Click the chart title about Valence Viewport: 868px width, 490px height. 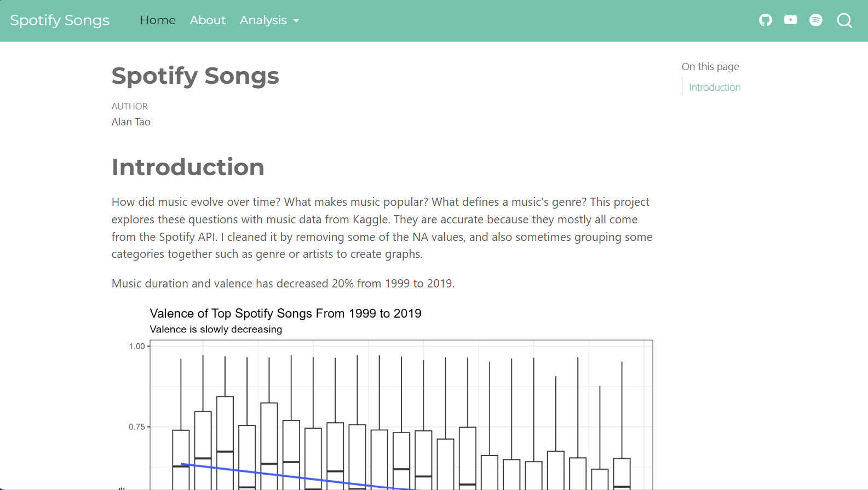click(285, 313)
